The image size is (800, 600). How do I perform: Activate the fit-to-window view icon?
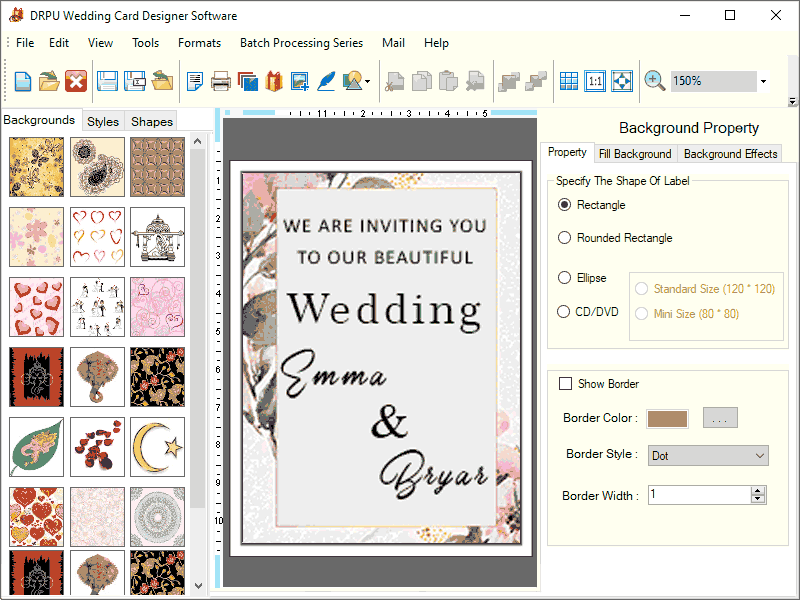[x=622, y=80]
